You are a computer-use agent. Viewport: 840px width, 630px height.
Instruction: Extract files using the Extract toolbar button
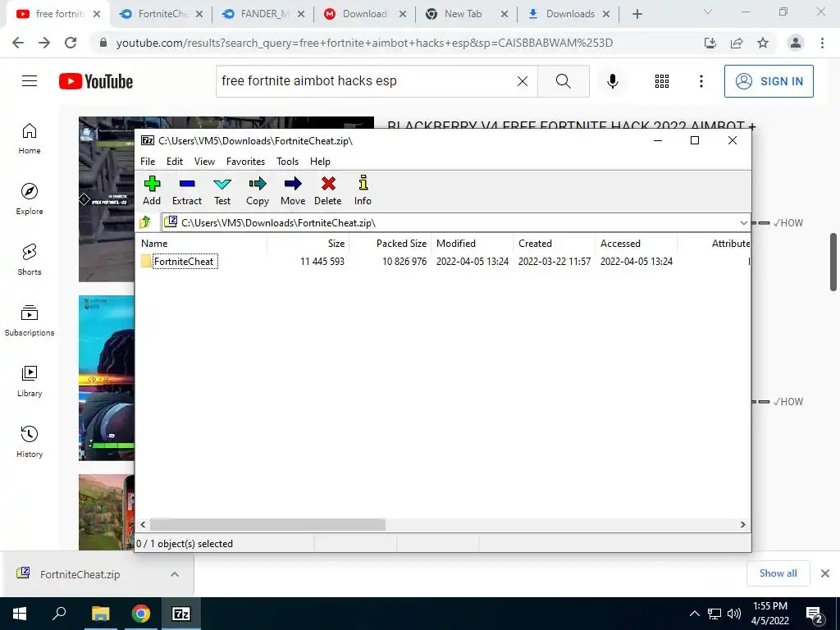click(x=187, y=190)
